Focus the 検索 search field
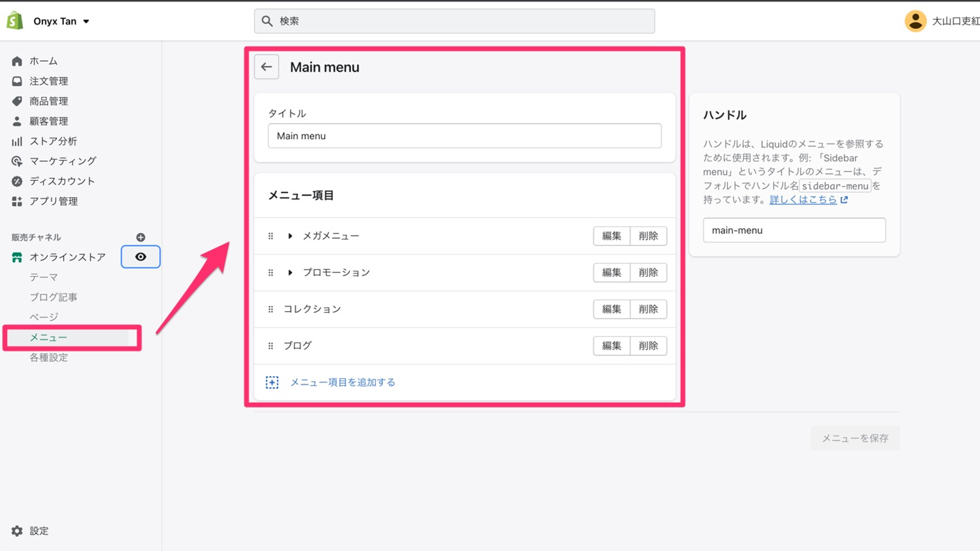This screenshot has width=980, height=551. click(454, 21)
